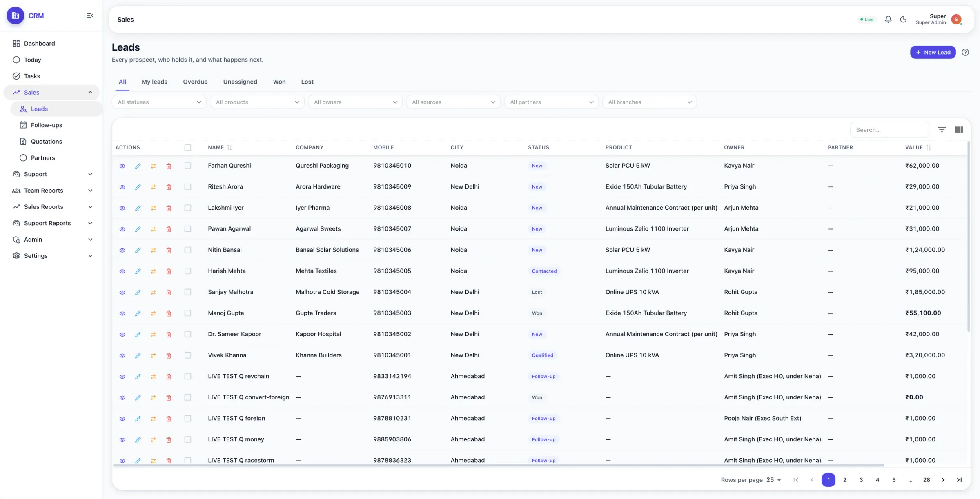
Task: Go to page 2 of leads
Action: click(x=845, y=480)
